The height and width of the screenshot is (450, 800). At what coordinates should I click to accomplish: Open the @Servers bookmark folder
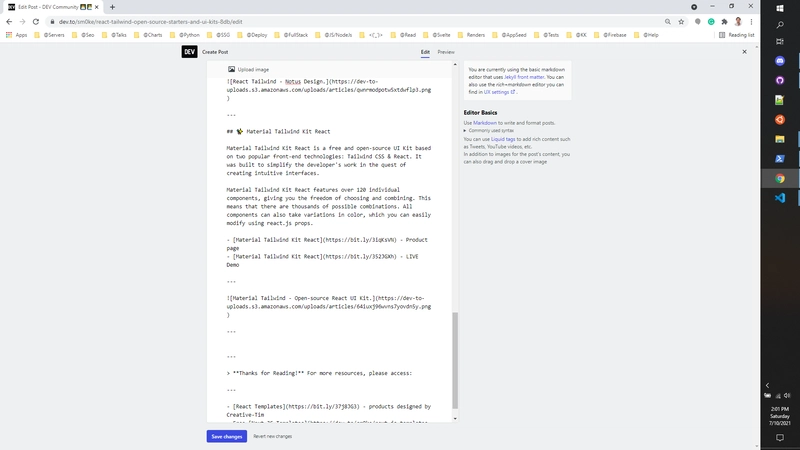(49, 35)
